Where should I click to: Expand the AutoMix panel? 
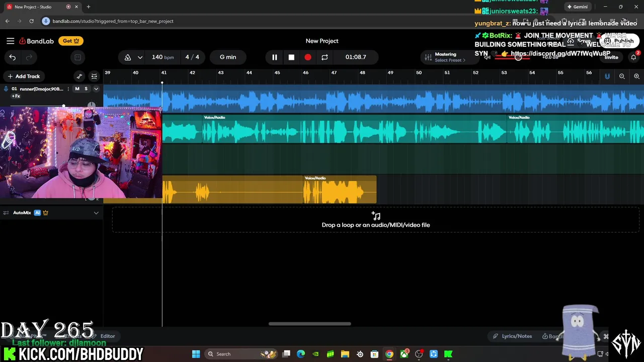pyautogui.click(x=96, y=213)
